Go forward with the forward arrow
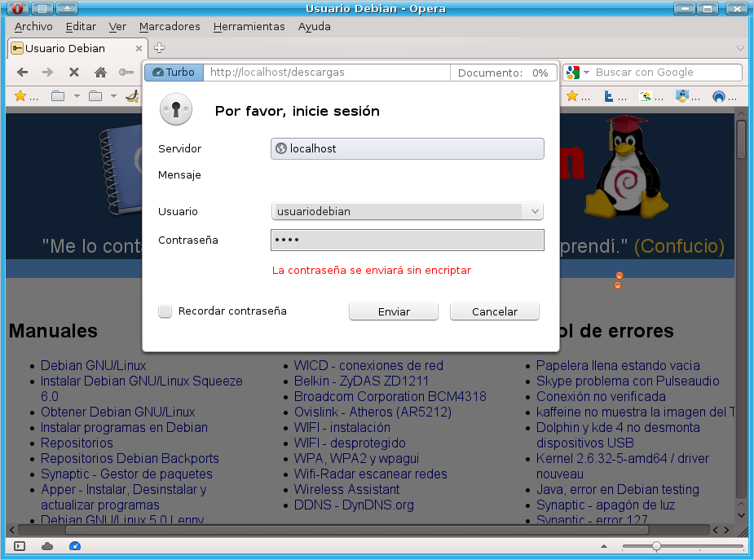 (x=47, y=72)
